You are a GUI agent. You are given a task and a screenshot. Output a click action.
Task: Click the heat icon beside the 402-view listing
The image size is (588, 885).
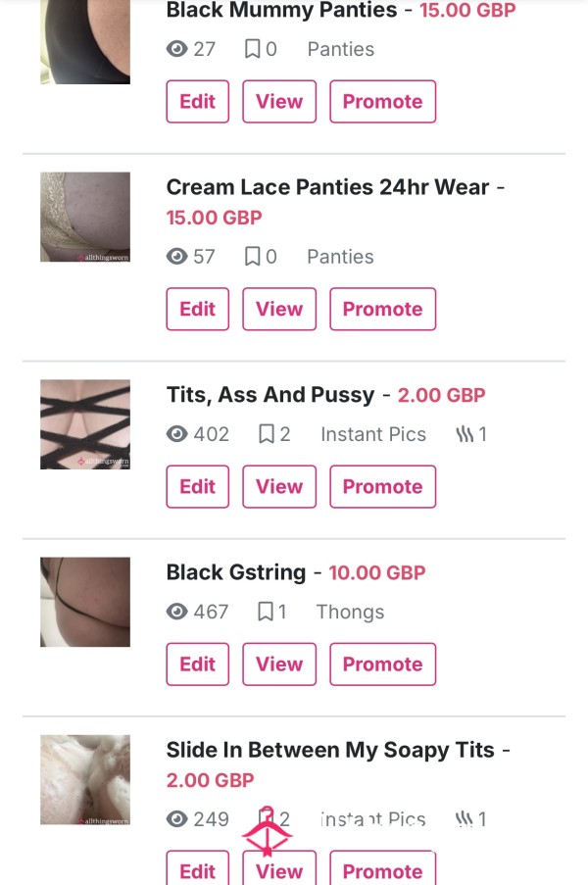point(465,434)
